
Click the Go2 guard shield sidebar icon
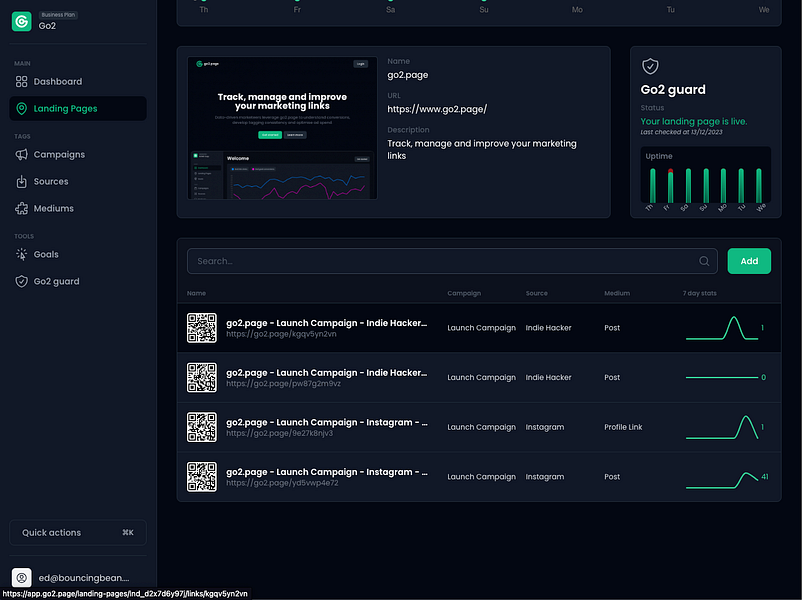point(21,281)
